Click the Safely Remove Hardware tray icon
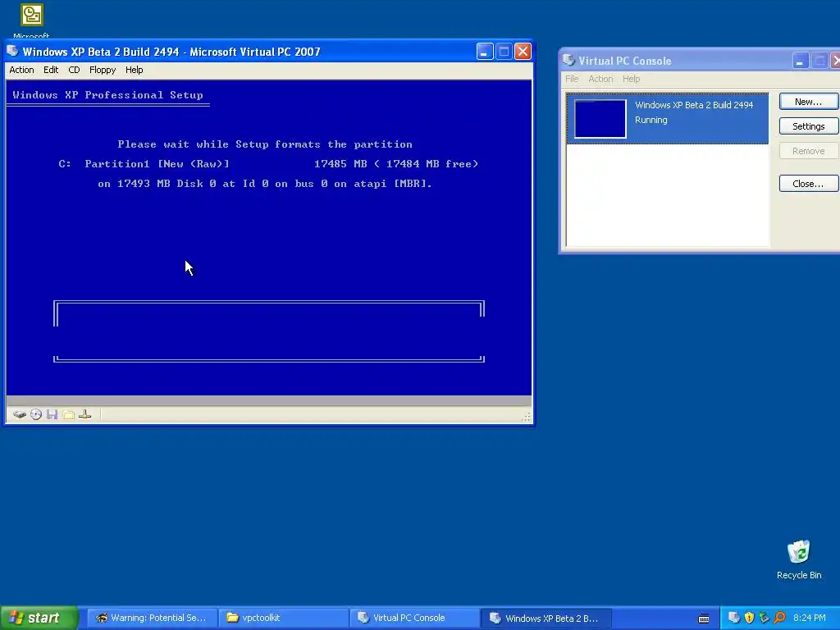 pos(764,618)
